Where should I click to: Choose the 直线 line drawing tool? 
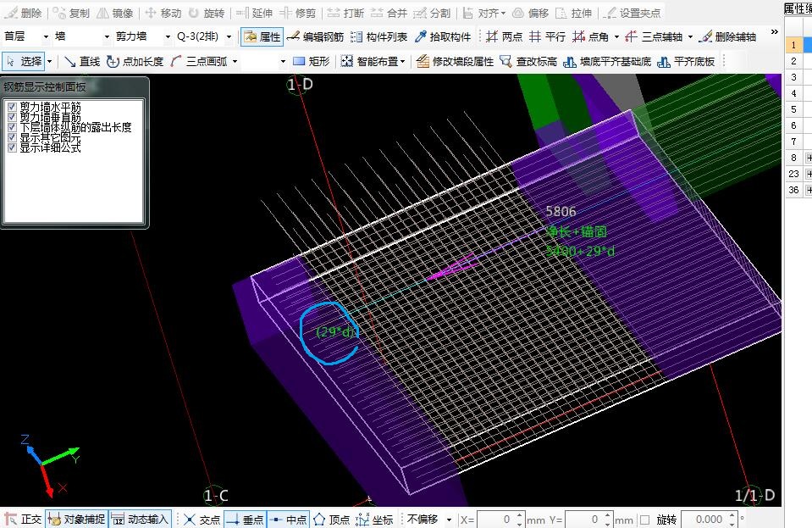[82, 62]
